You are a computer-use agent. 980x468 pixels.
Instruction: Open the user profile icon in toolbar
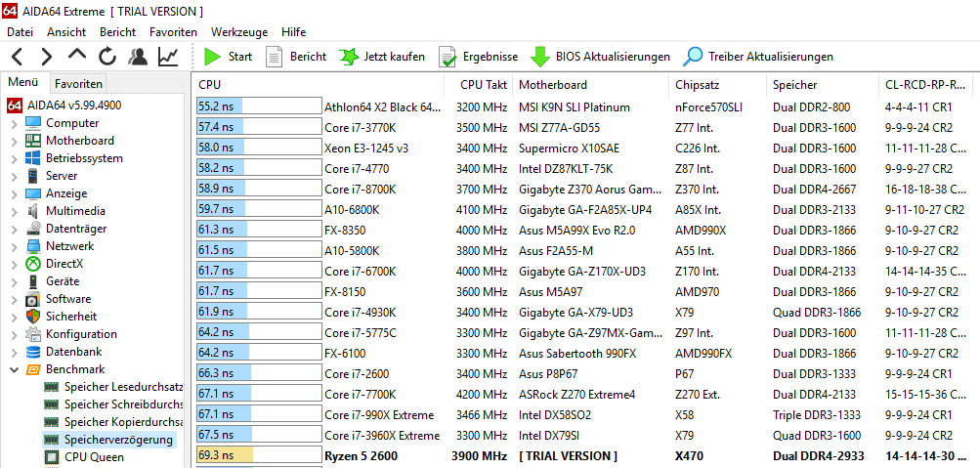tap(138, 57)
